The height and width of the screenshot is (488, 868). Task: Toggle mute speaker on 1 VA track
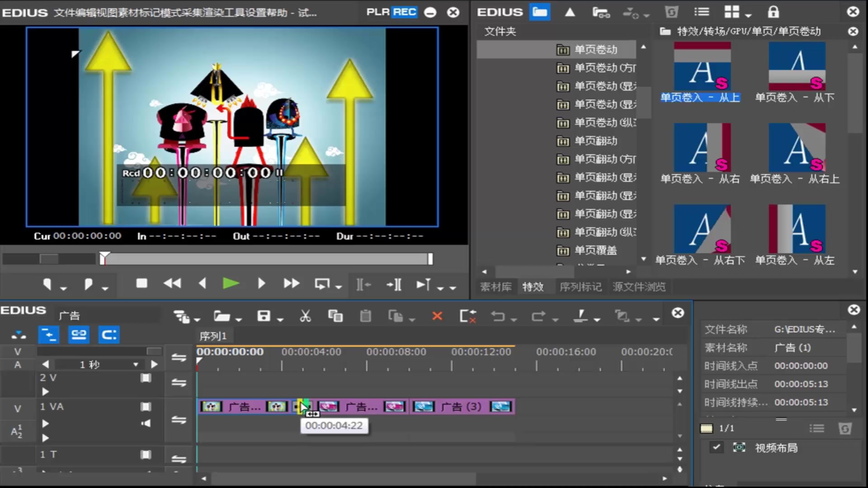[x=146, y=423]
